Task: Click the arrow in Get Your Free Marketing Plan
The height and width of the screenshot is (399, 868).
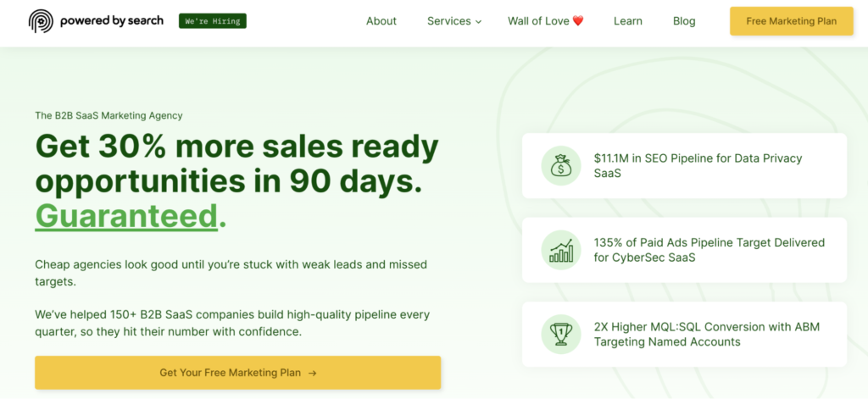Action: pyautogui.click(x=312, y=373)
